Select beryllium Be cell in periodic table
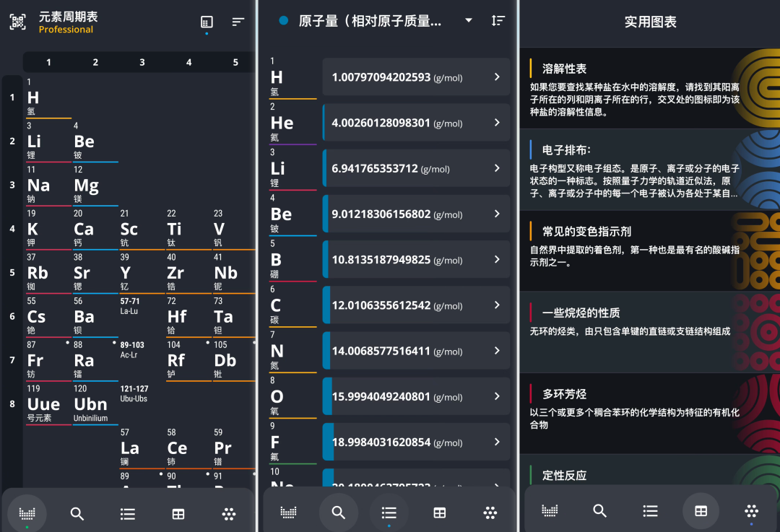This screenshot has height=532, width=780. [95, 141]
